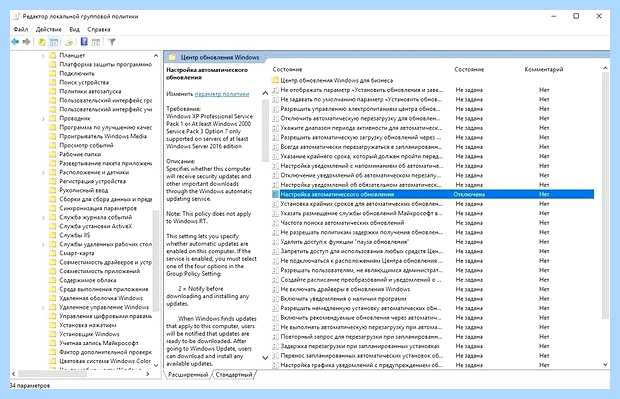This screenshot has width=620, height=399.
Task: Click folder icon next to Рабочие папки
Action: pyautogui.click(x=52, y=154)
